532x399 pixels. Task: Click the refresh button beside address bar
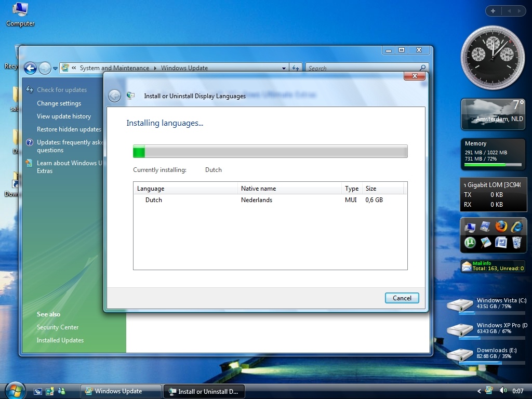pos(296,68)
